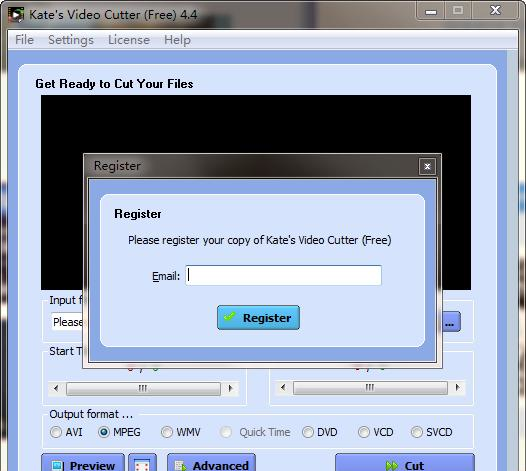This screenshot has width=526, height=471.
Task: Click the Email input field
Action: click(283, 275)
